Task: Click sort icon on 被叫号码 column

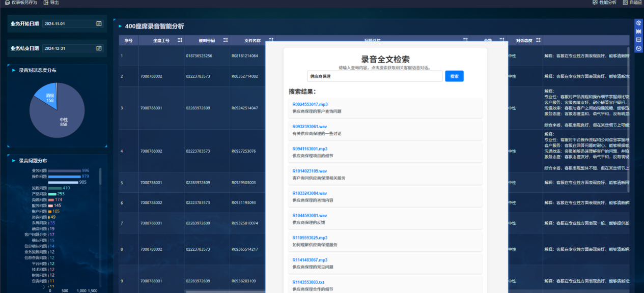Action: click(225, 40)
